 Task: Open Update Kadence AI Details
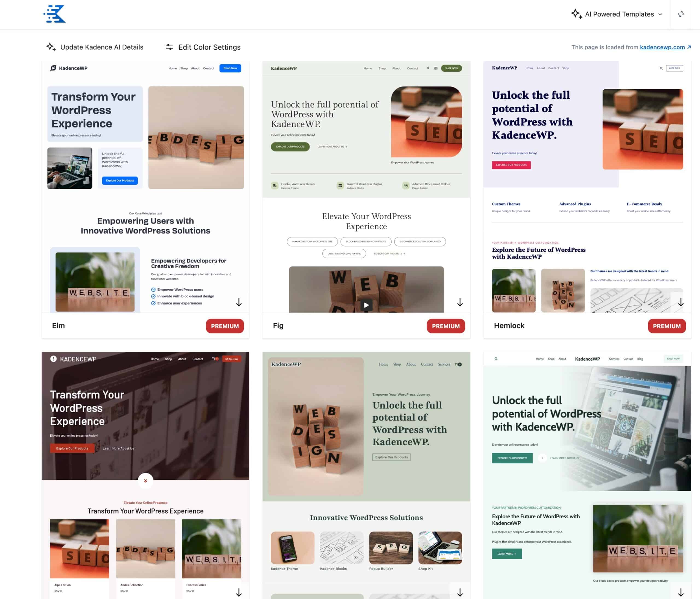[x=95, y=47]
